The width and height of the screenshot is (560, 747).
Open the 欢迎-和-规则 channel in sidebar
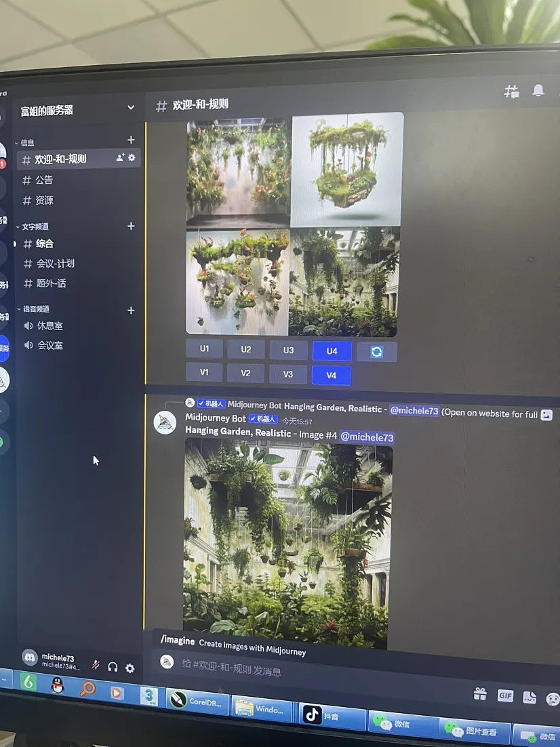[79, 159]
